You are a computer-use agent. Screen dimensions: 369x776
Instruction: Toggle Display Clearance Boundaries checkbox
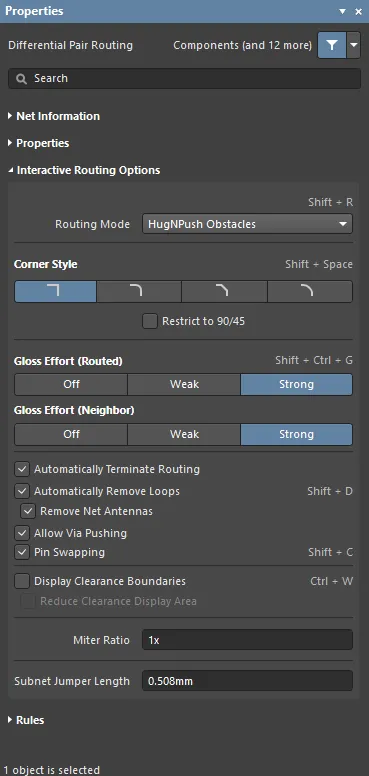coord(22,581)
